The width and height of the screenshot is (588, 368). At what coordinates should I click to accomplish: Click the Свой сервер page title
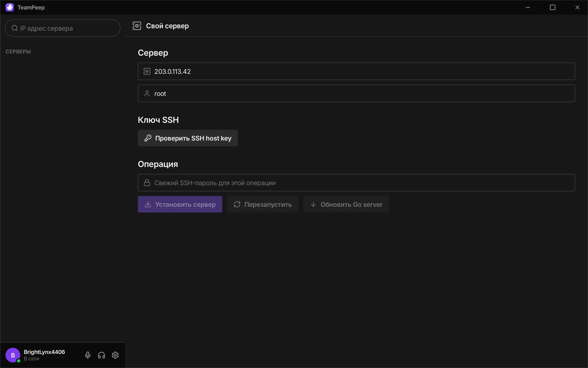tap(167, 26)
